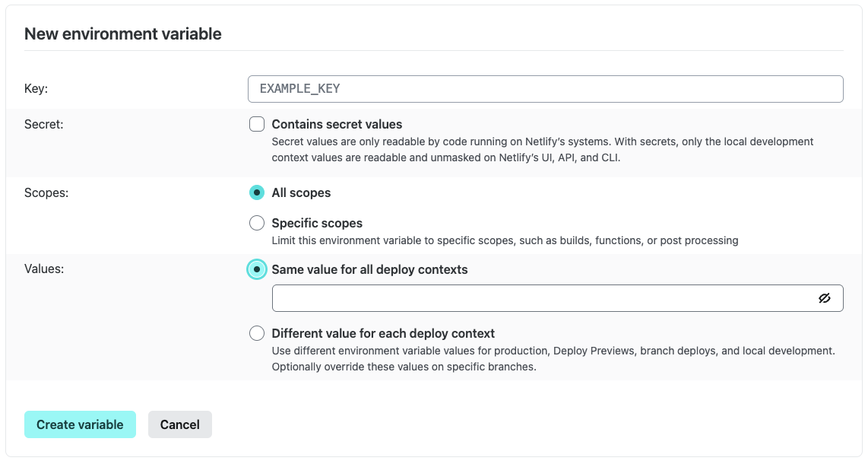Click the All scopes label
The height and width of the screenshot is (464, 868).
(301, 192)
